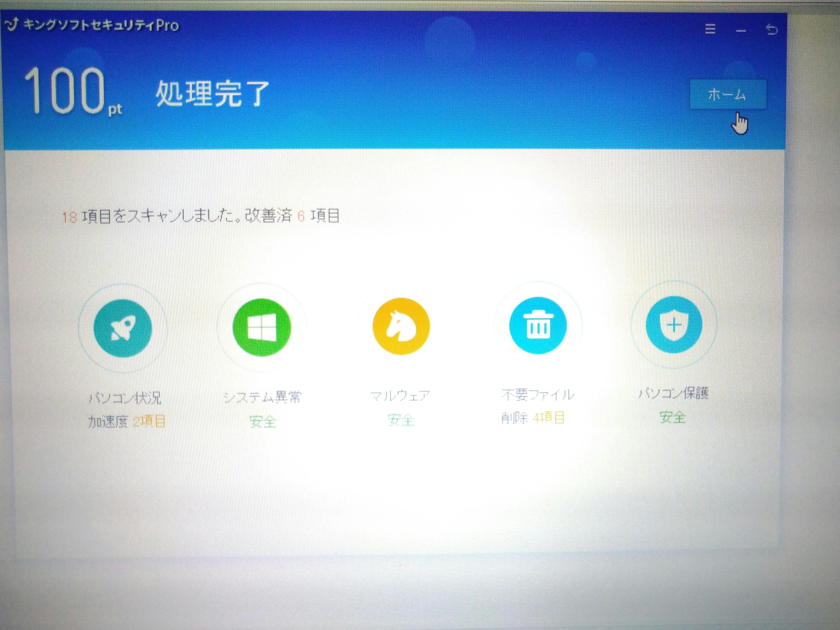Click the 不要ファイル label

pyautogui.click(x=538, y=395)
